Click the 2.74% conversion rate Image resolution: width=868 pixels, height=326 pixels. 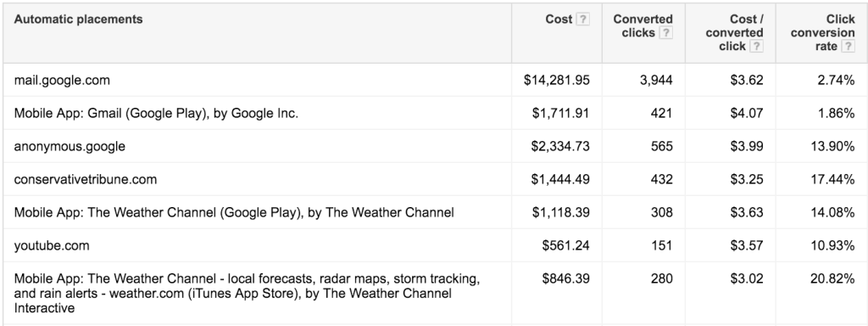tap(836, 81)
